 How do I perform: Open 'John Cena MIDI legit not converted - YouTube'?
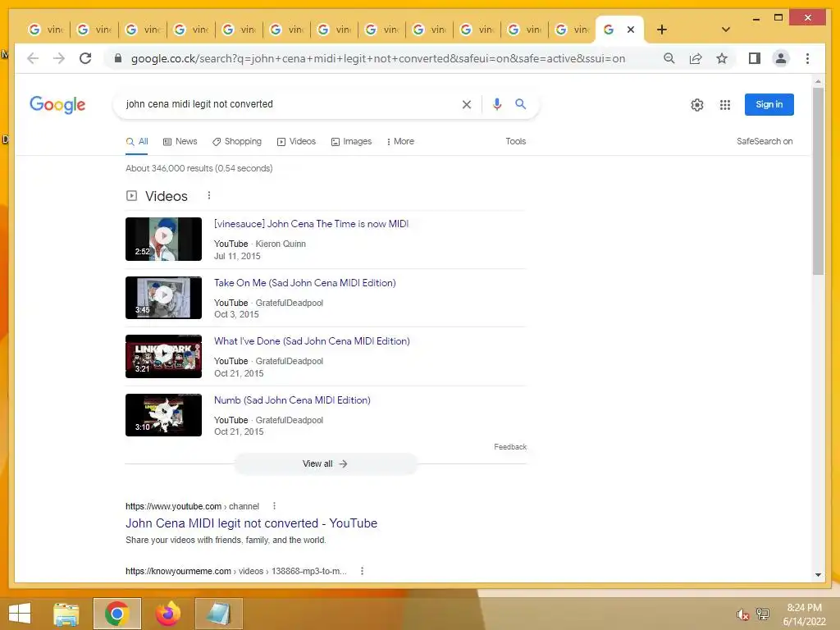tap(251, 523)
